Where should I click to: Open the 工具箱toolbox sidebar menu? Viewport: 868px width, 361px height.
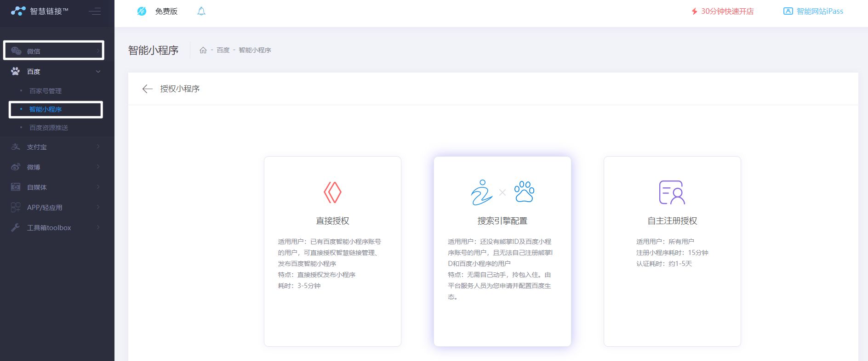(57, 227)
